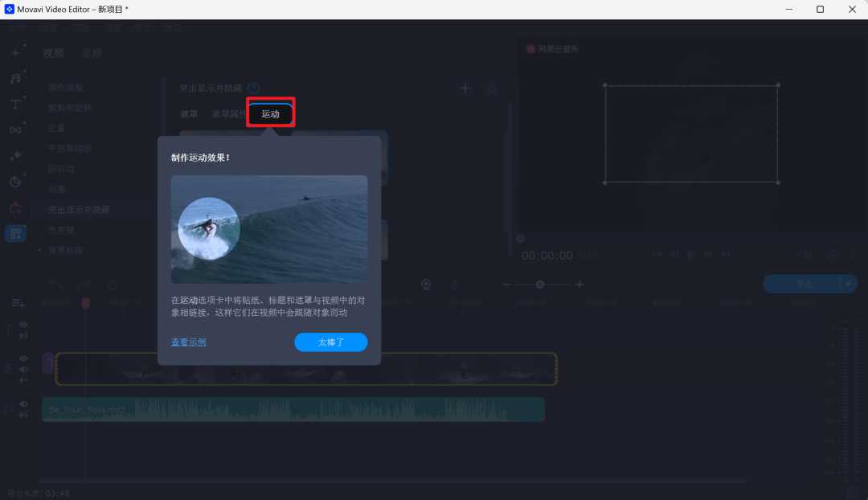Open the 查看示例 link
This screenshot has height=500, width=868.
188,342
